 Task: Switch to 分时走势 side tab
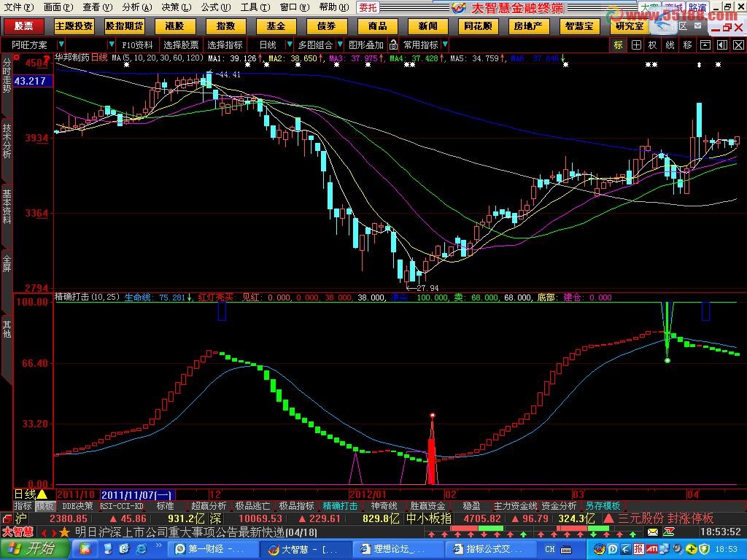[x=7, y=76]
